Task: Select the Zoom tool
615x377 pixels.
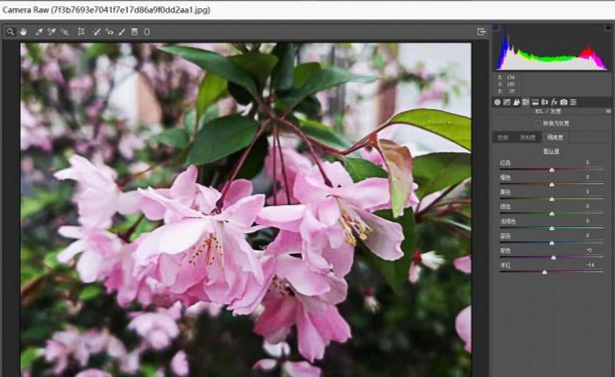Action: 10,32
